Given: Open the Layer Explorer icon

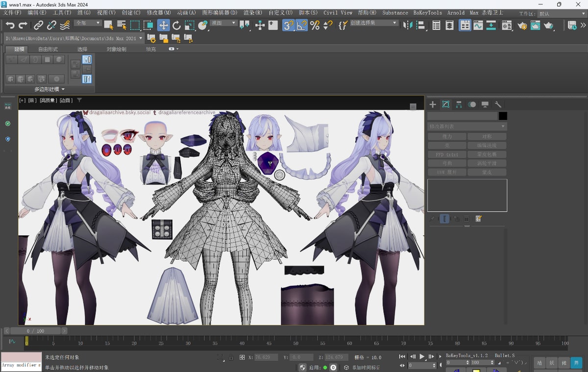Looking at the screenshot, I should [x=449, y=25].
